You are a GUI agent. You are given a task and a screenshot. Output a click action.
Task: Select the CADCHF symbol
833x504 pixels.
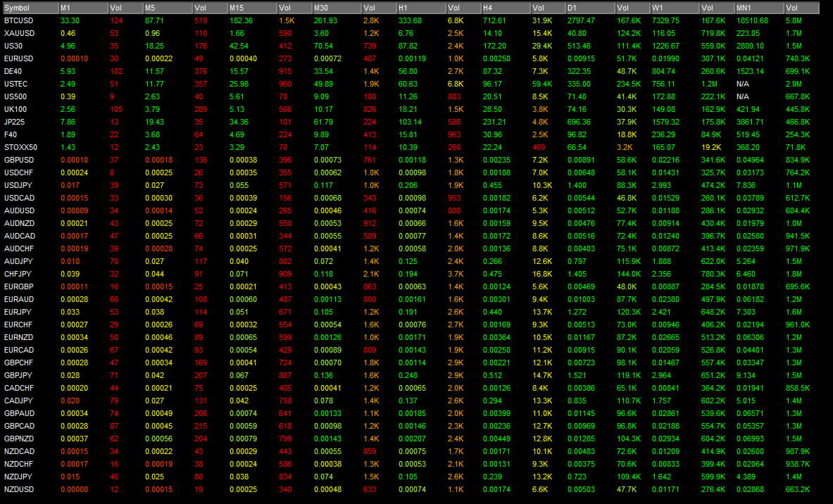18,389
